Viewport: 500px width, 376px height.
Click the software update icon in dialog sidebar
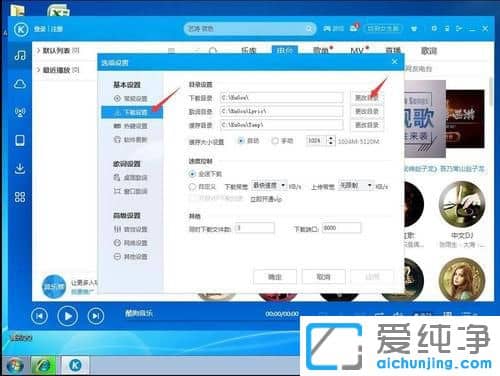pyautogui.click(x=117, y=139)
